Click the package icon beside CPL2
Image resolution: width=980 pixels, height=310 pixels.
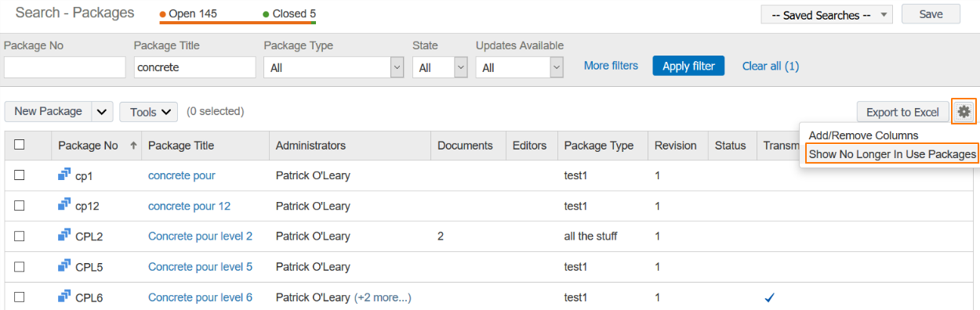(x=64, y=236)
